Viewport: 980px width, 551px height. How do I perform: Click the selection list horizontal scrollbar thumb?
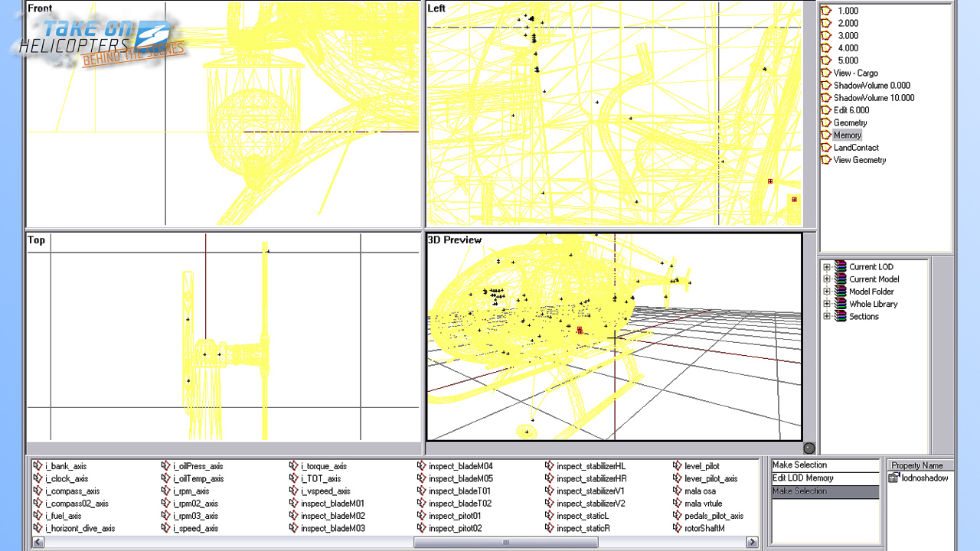[x=505, y=543]
